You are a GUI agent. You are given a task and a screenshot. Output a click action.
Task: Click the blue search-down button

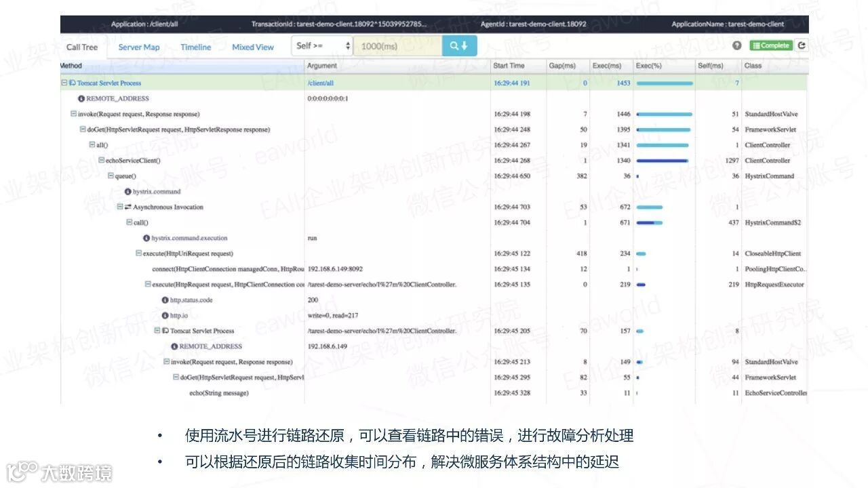click(x=459, y=45)
